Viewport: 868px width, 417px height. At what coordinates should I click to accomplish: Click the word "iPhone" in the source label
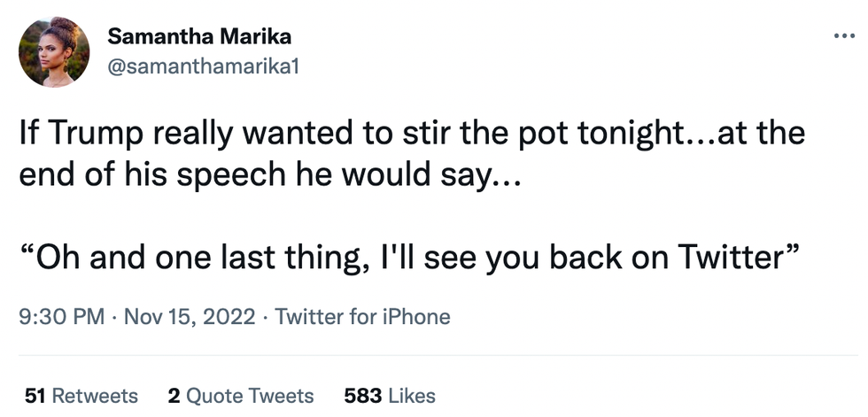[x=420, y=316]
